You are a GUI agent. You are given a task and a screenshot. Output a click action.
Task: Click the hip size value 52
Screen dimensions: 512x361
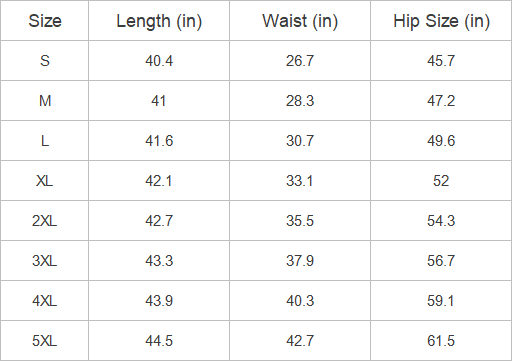click(441, 181)
